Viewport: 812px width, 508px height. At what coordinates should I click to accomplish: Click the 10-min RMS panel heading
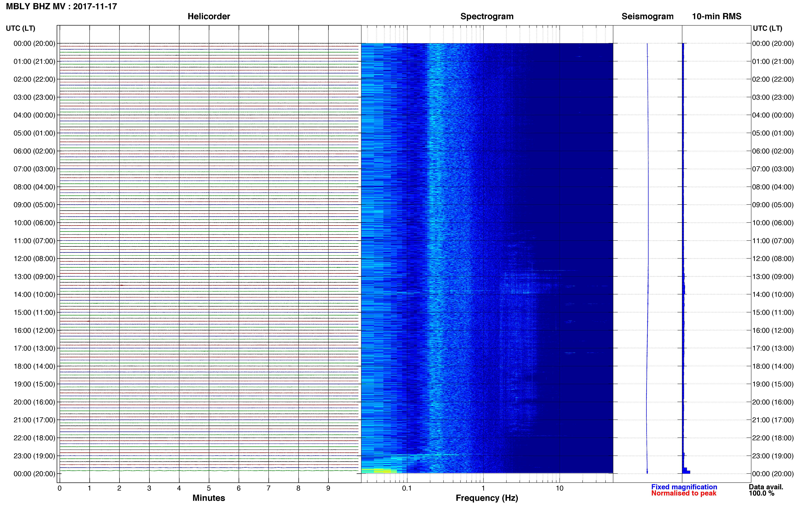[x=717, y=16]
